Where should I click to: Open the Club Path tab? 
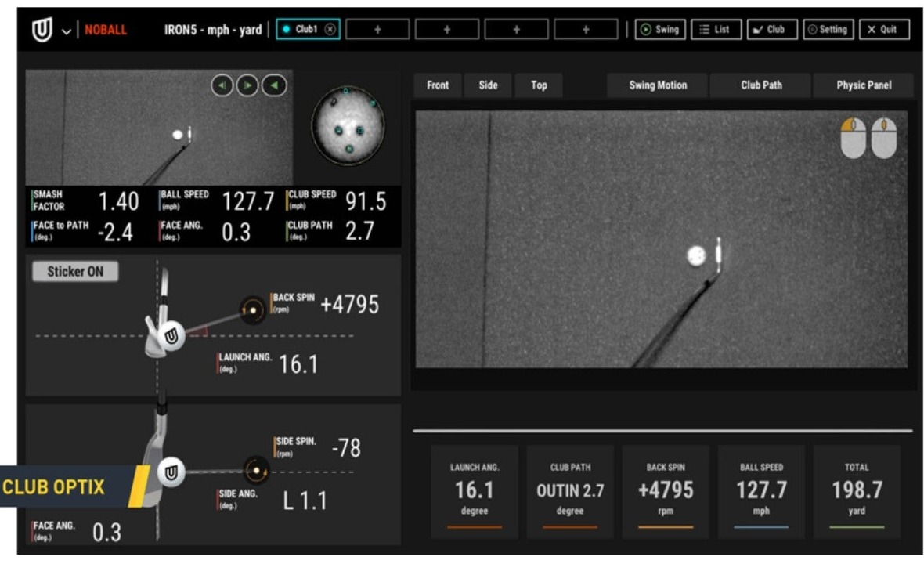(x=760, y=85)
